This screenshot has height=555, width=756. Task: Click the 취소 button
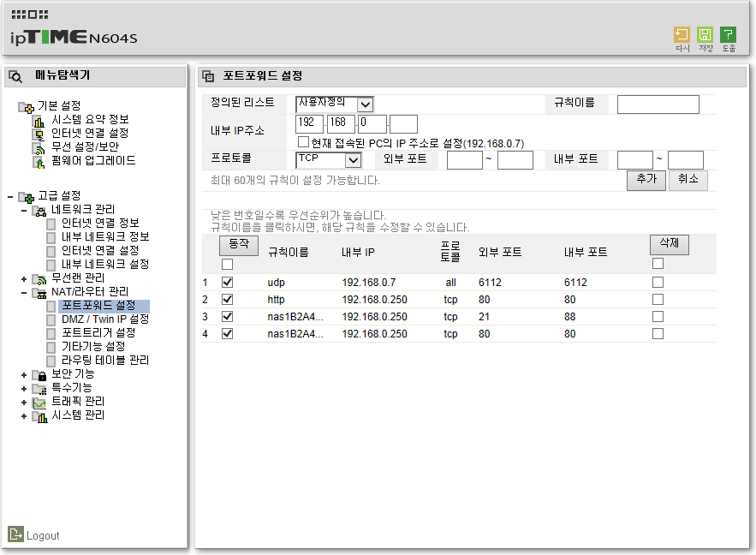[x=688, y=181]
